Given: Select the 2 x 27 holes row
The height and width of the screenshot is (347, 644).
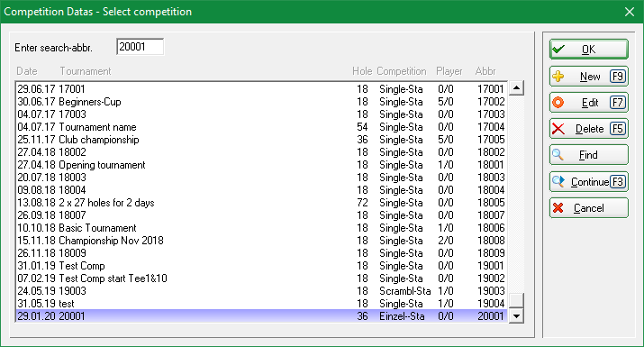Looking at the screenshot, I should coord(261,203).
